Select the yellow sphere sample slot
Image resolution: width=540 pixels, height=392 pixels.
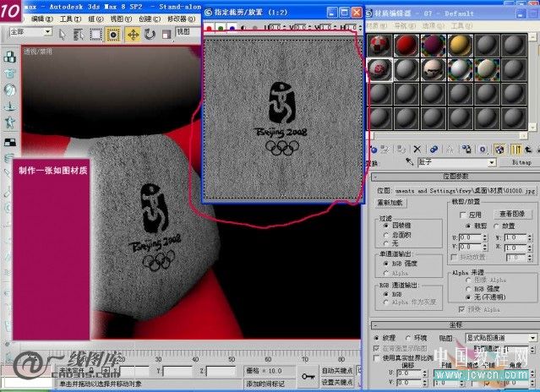[x=460, y=45]
